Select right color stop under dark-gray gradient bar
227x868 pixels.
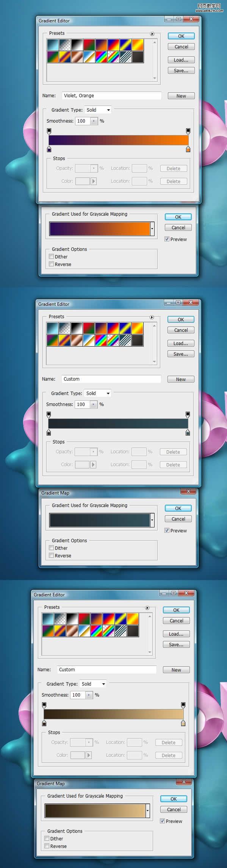[x=188, y=432]
